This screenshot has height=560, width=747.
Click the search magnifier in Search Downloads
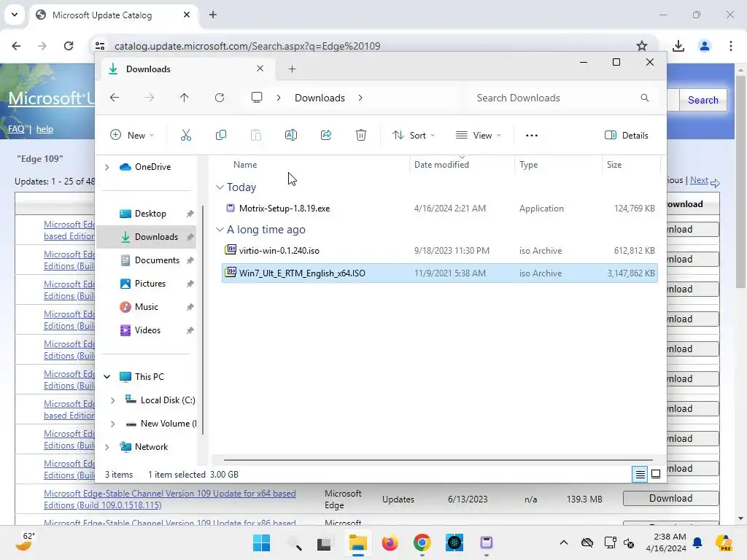point(645,98)
